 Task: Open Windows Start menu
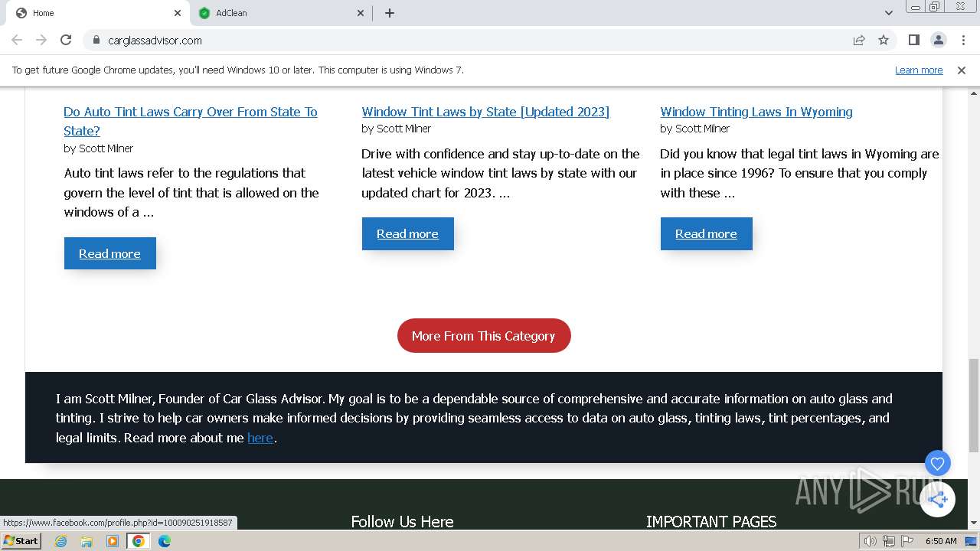pyautogui.click(x=21, y=541)
